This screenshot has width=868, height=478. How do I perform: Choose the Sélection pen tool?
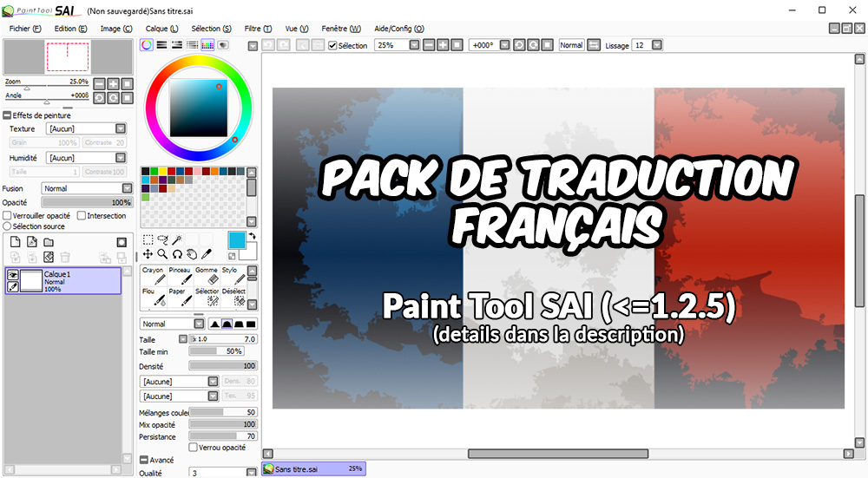[207, 297]
